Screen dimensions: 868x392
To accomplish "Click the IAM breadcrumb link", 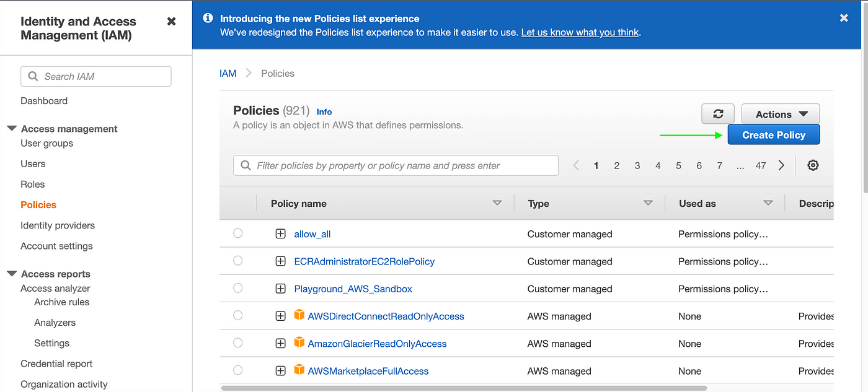I will coord(228,73).
